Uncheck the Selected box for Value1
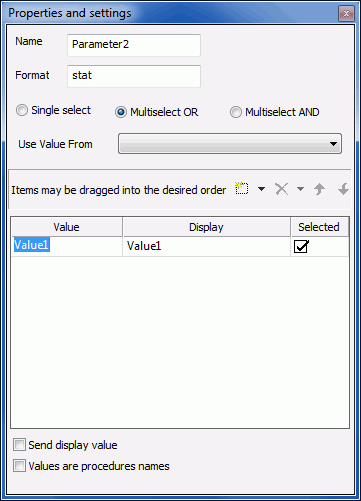Screen dimensions: 361x501 (301, 246)
